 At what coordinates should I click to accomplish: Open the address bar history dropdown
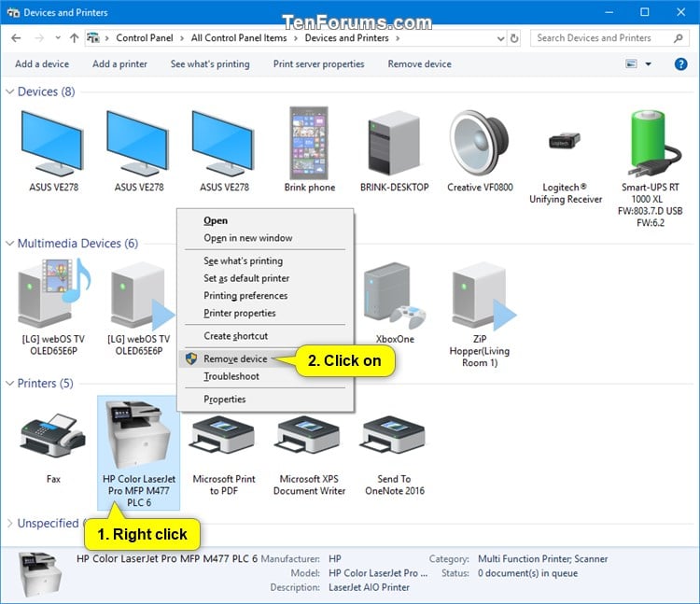[x=501, y=39]
